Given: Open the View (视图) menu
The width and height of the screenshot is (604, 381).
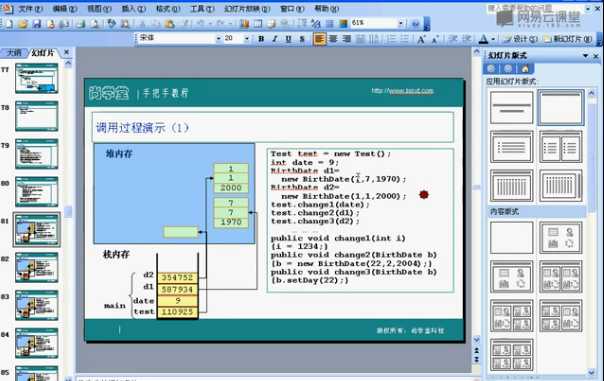Looking at the screenshot, I should [x=99, y=8].
